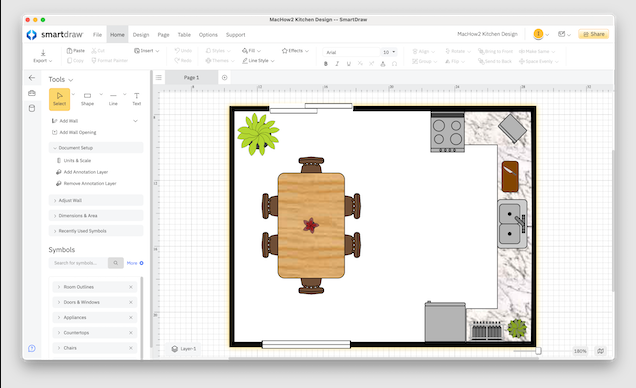Click the Search for symbols field
Image resolution: width=636 pixels, height=388 pixels.
coord(78,263)
